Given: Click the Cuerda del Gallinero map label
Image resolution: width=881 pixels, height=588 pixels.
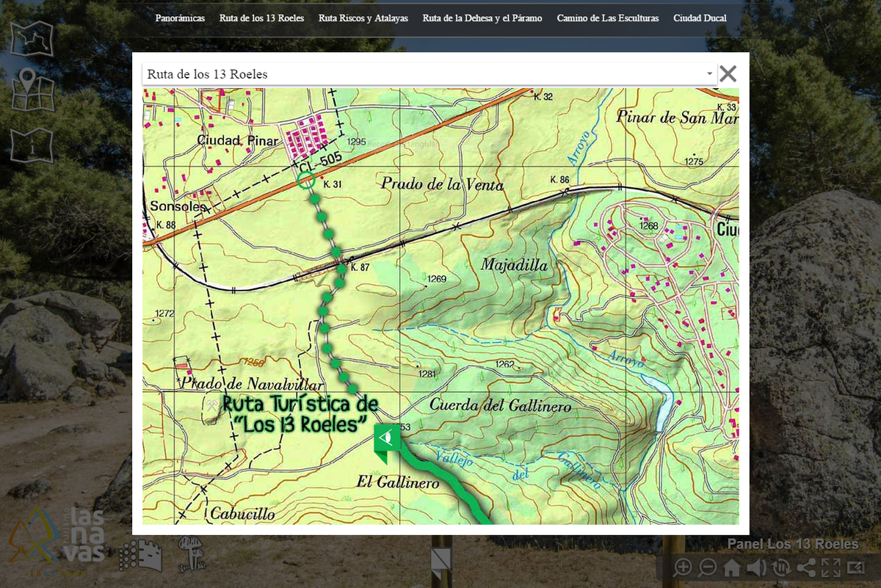Looking at the screenshot, I should pyautogui.click(x=500, y=405).
